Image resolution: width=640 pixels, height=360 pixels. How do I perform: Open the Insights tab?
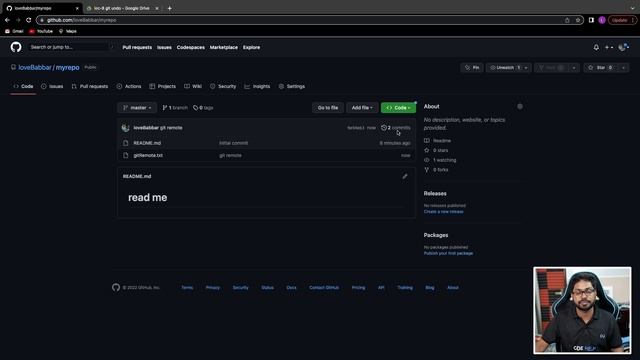(x=257, y=87)
